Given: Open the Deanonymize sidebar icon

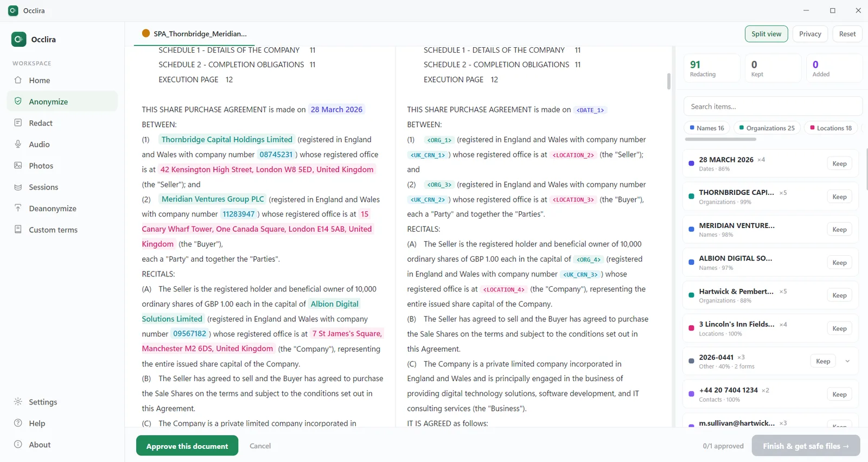Looking at the screenshot, I should click(18, 208).
